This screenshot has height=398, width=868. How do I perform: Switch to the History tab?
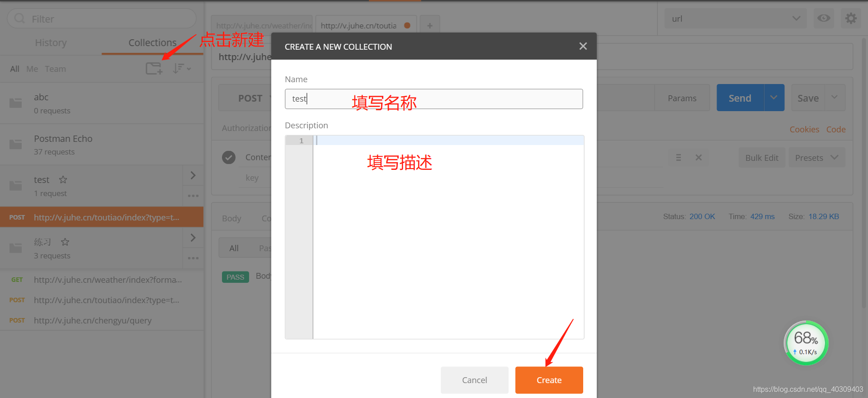(51, 43)
